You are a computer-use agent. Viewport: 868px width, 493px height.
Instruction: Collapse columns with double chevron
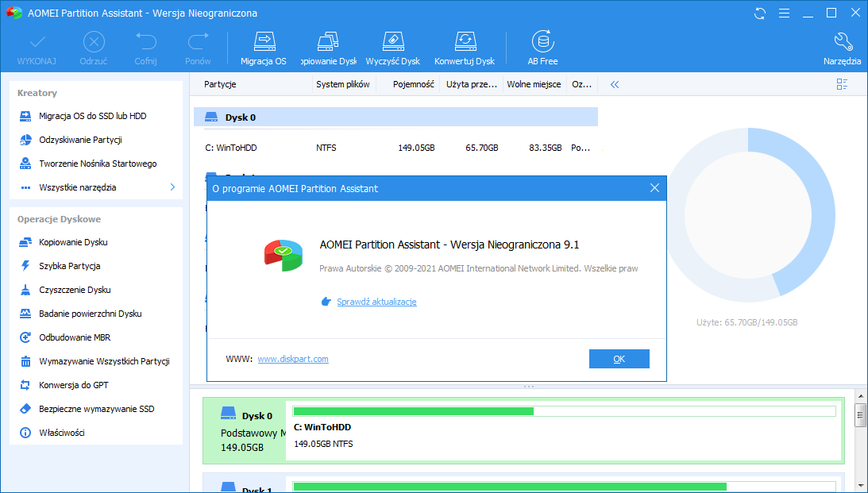[x=615, y=85]
